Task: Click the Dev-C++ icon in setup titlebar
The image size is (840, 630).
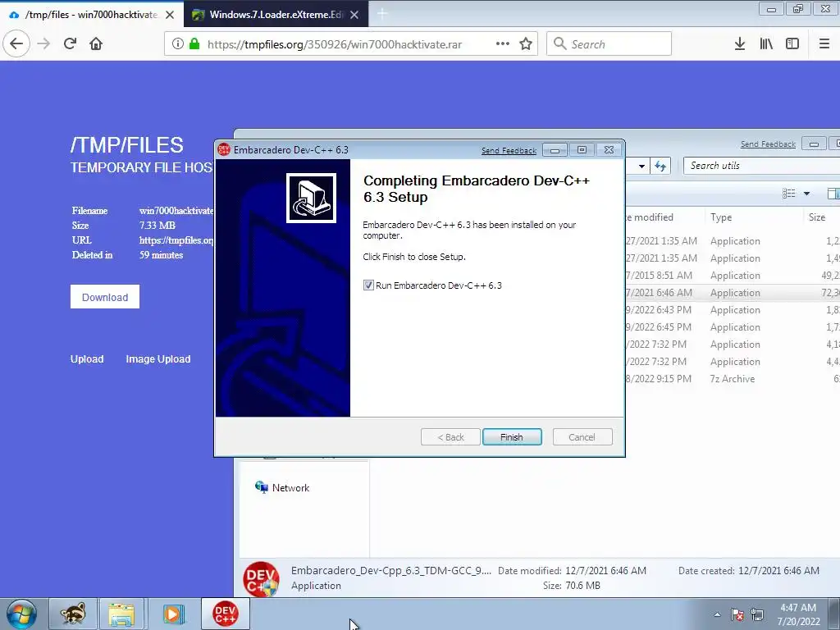Action: pyautogui.click(x=225, y=150)
